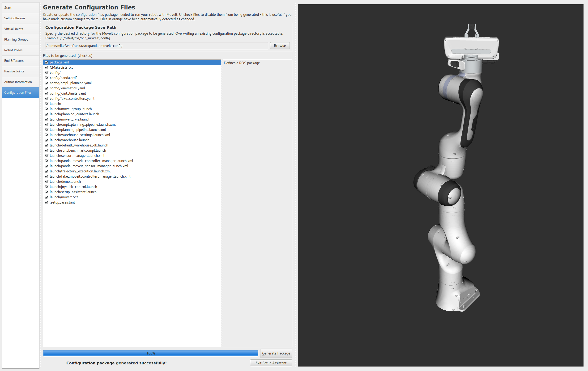Screen dimensions: 588x371
Task: Toggle launch/moveit.rviz checkbox
Action: [46, 197]
